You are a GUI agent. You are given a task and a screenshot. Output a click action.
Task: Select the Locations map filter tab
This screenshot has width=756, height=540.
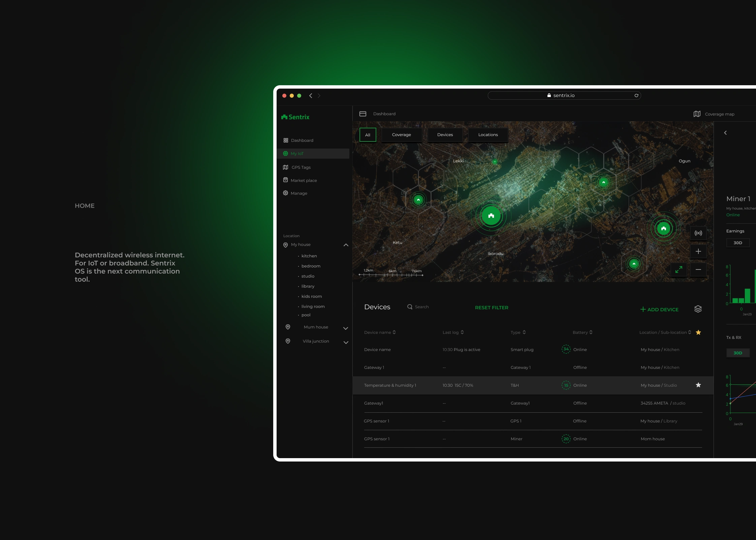(x=488, y=135)
